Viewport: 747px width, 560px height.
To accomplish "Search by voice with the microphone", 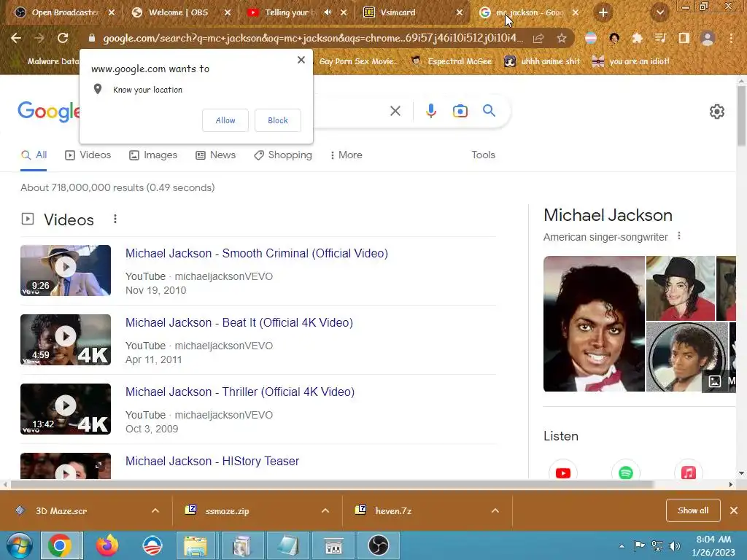I will (430, 111).
